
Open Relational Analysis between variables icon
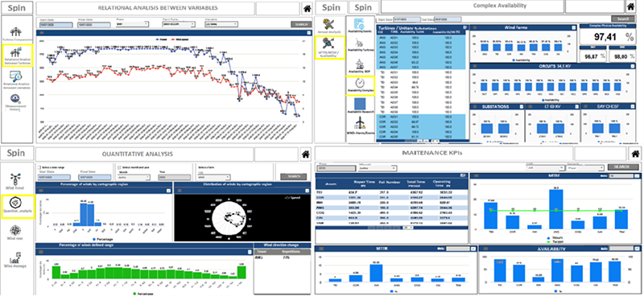17,76
